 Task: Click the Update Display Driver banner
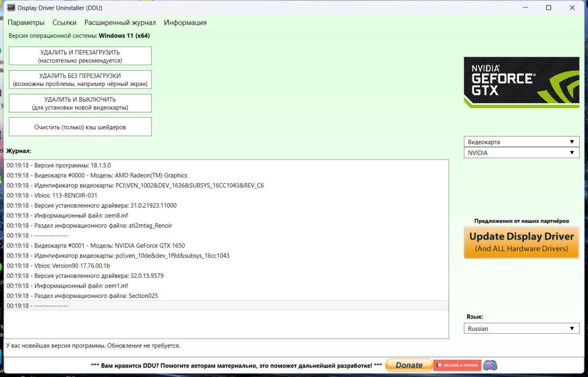click(x=521, y=242)
